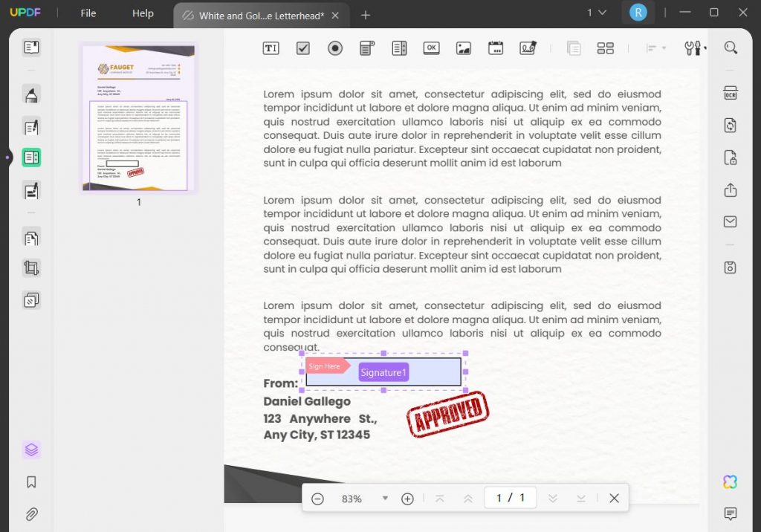Insert a signature form field
This screenshot has width=761, height=532.
click(528, 48)
